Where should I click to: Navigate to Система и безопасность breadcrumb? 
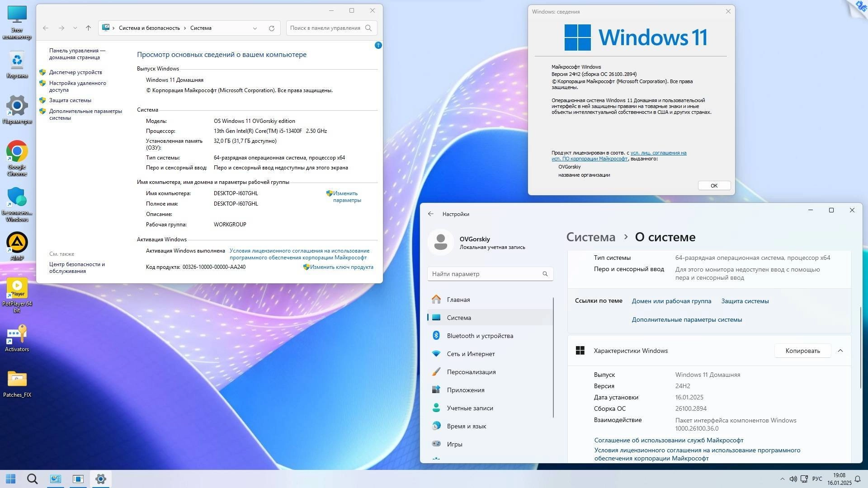coord(149,28)
